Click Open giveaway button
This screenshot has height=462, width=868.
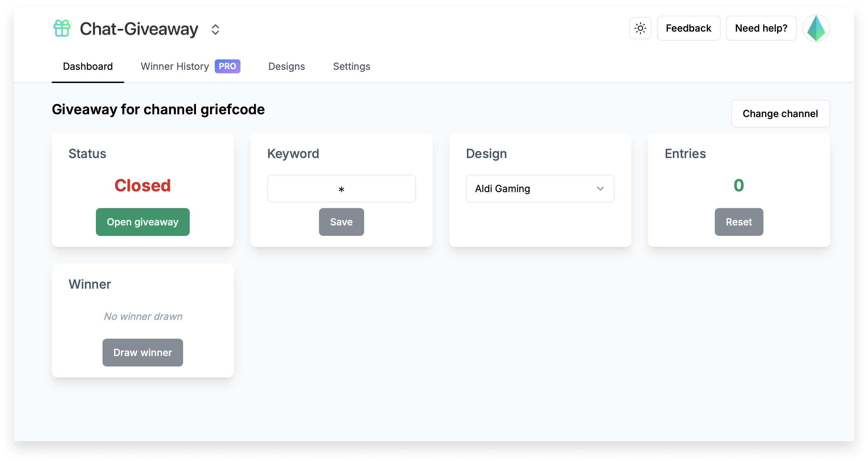(x=142, y=222)
